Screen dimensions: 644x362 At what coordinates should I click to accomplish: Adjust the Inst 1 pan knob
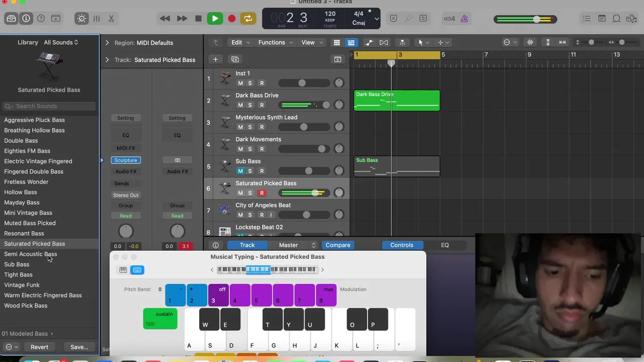pos(339,83)
